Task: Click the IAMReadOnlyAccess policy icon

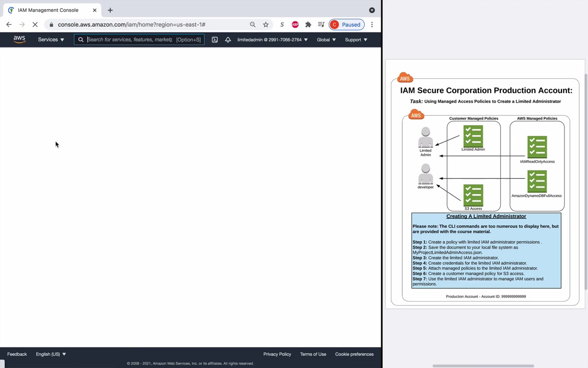Action: pos(537,147)
